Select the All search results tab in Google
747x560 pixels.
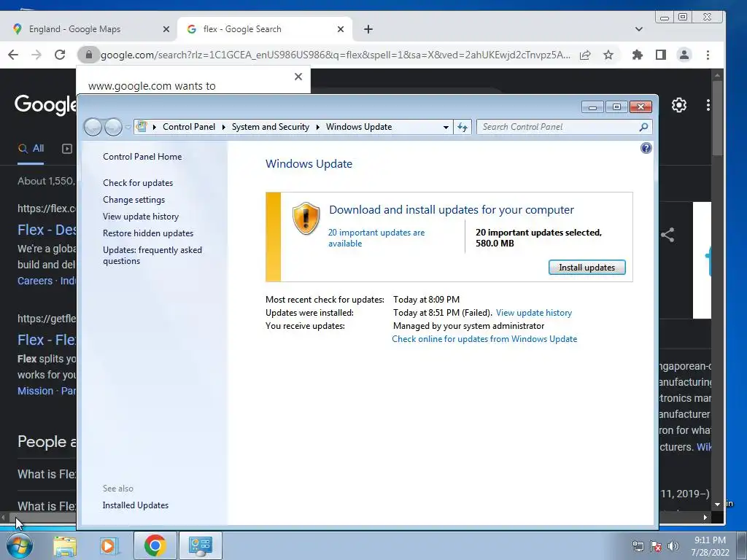click(x=31, y=149)
